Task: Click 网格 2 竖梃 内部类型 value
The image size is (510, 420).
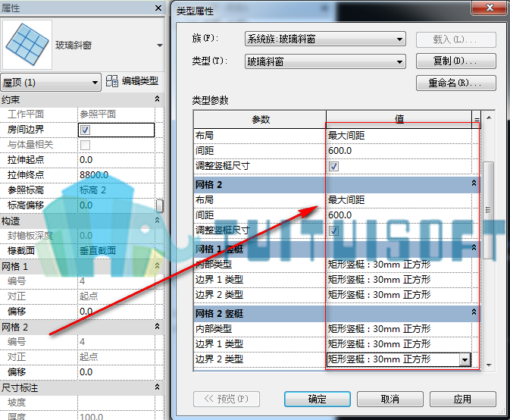Action: (399, 329)
